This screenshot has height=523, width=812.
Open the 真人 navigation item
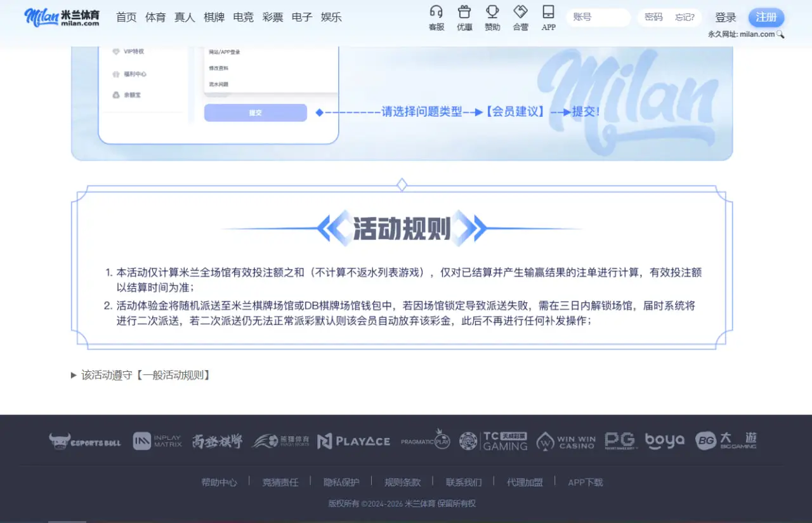[x=185, y=18]
